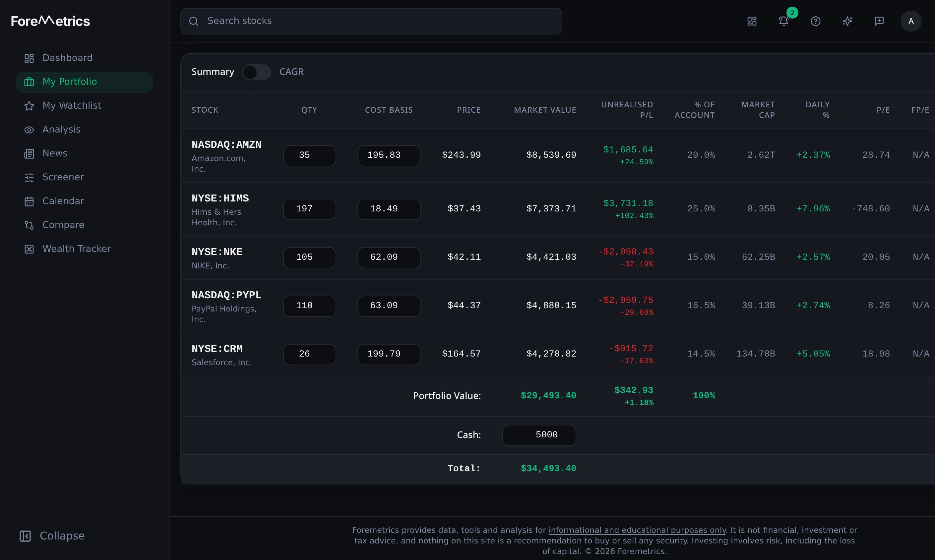Open Dashboard from sidebar
Screen dimensions: 935x560
85,58
